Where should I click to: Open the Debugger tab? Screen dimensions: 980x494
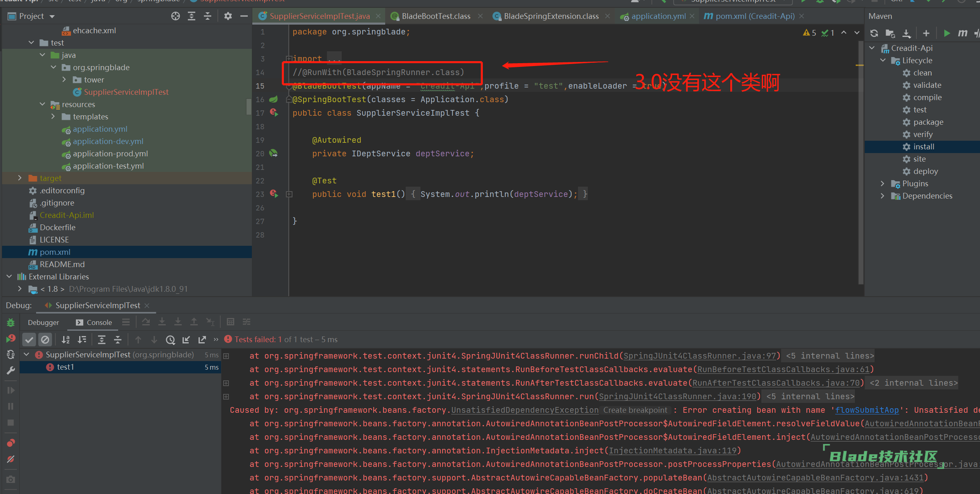(43, 322)
